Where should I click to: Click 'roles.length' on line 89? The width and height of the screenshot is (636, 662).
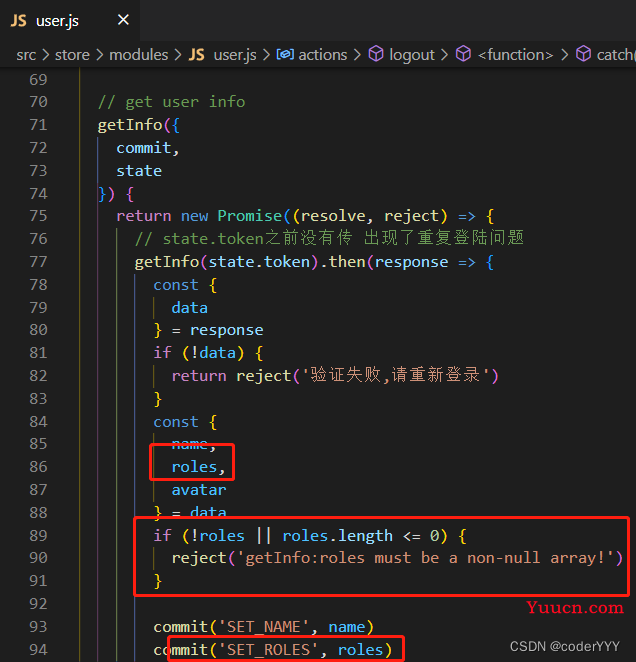(337, 535)
